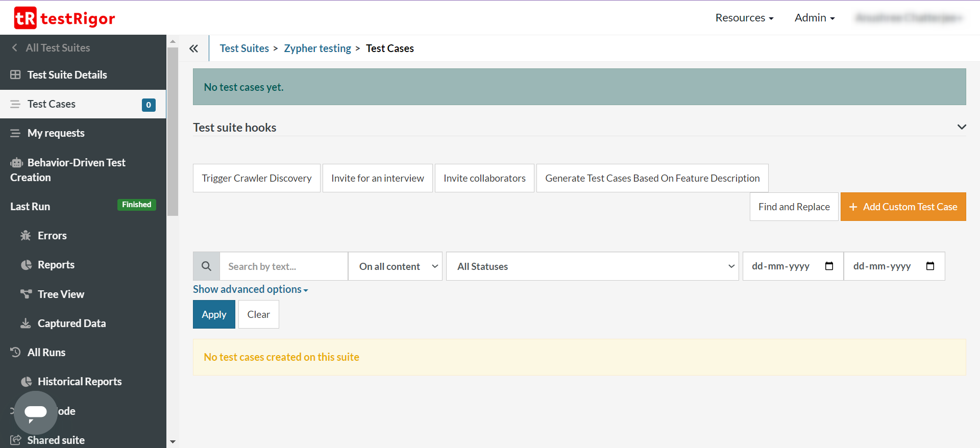Click Add Custom Test Case button
This screenshot has height=448, width=980.
coord(903,207)
